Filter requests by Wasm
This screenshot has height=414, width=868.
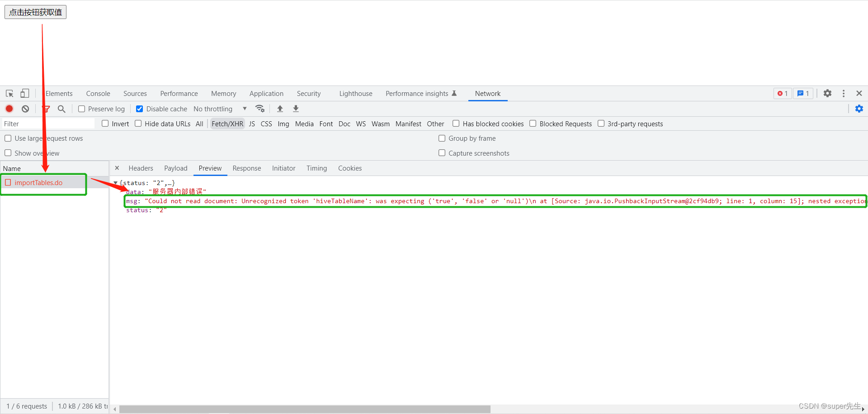381,124
